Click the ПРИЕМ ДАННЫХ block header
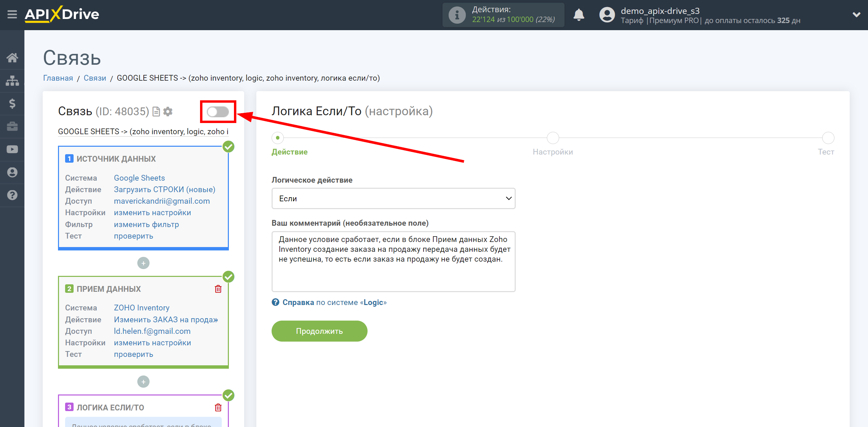The height and width of the screenshot is (427, 868). tap(108, 289)
